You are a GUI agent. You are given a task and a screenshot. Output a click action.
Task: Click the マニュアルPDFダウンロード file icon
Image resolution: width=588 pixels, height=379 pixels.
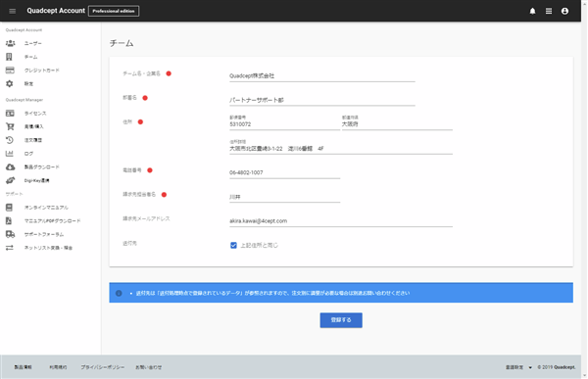click(9, 220)
